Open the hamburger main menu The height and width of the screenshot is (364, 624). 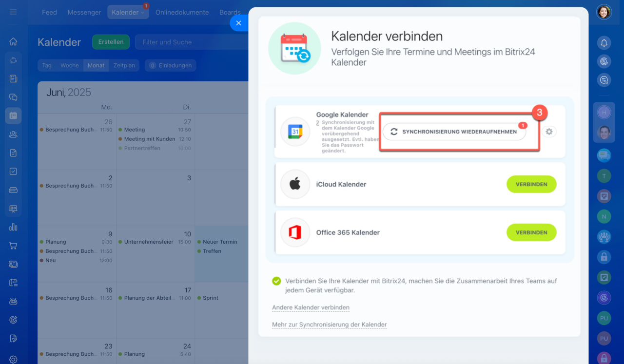[13, 12]
